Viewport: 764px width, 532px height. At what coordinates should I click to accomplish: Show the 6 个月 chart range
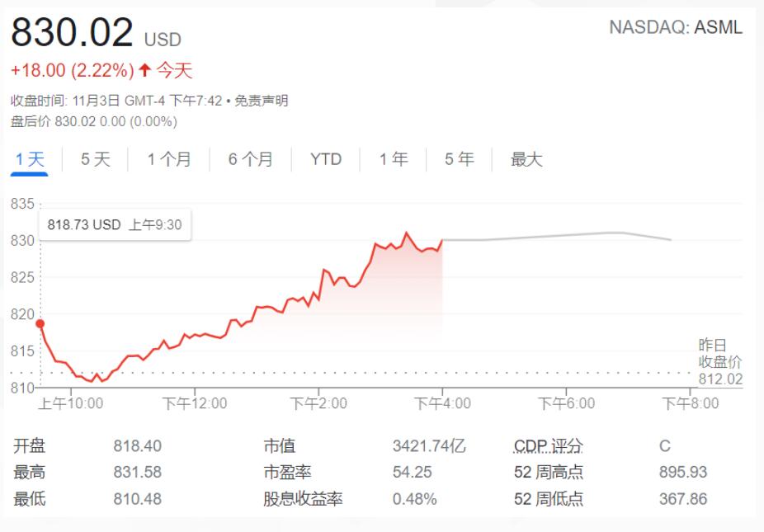[x=251, y=159]
